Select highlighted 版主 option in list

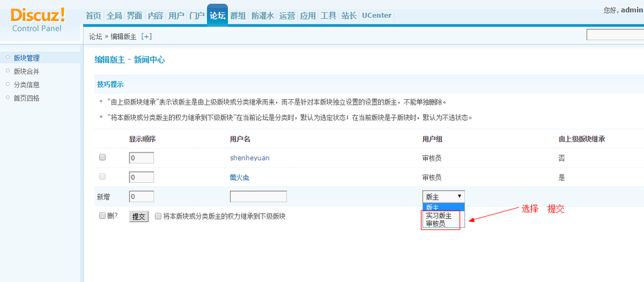coord(444,206)
